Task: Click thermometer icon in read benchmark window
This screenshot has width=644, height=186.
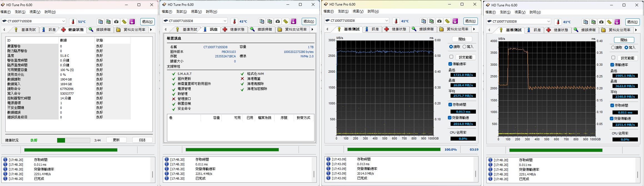Action: tap(396, 21)
